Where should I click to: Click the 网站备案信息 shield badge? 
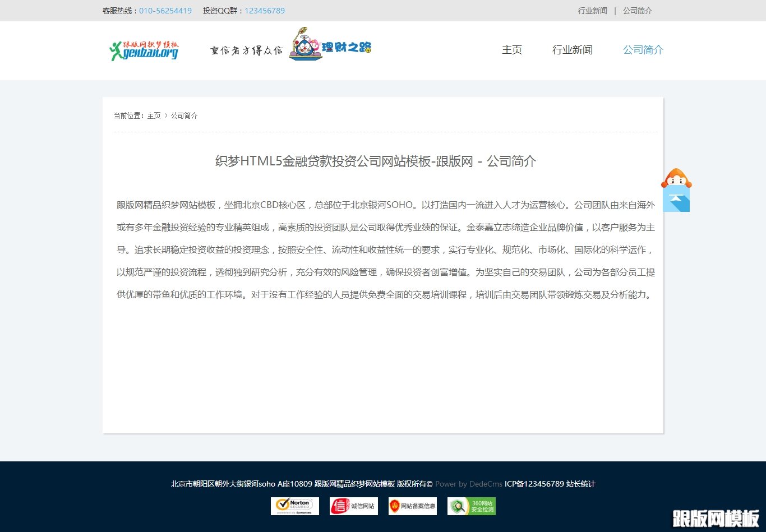(412, 506)
